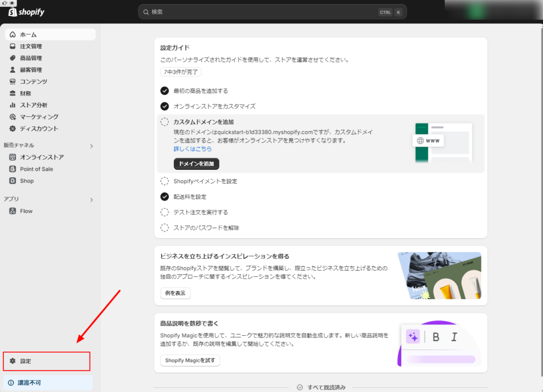Click the sneaker inspiration thumbnail

(x=440, y=276)
